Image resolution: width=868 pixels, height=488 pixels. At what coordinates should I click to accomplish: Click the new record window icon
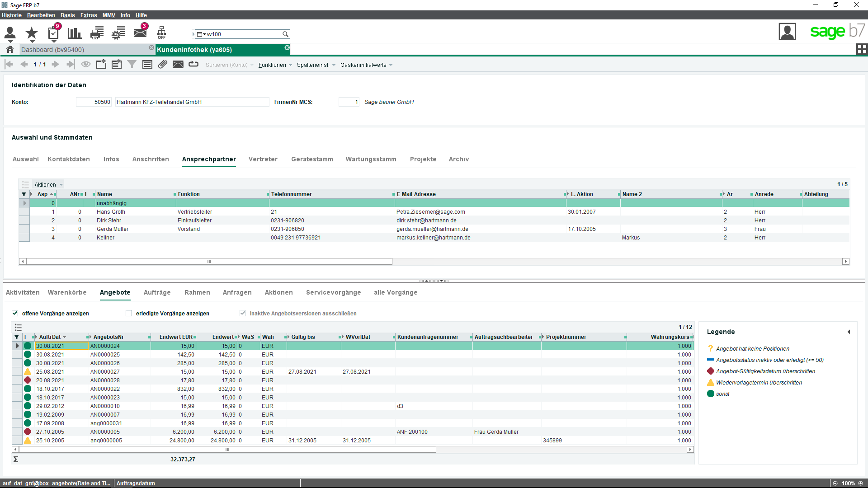point(101,65)
